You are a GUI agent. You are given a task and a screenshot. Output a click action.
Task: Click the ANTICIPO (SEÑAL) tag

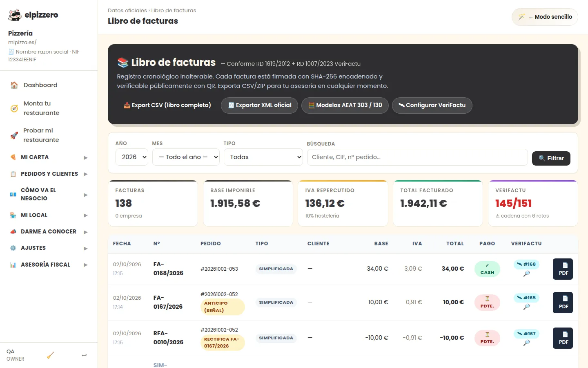point(223,307)
